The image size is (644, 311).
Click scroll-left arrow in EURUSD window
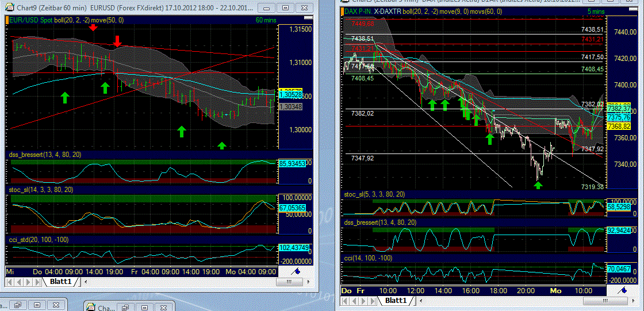(x=86, y=282)
